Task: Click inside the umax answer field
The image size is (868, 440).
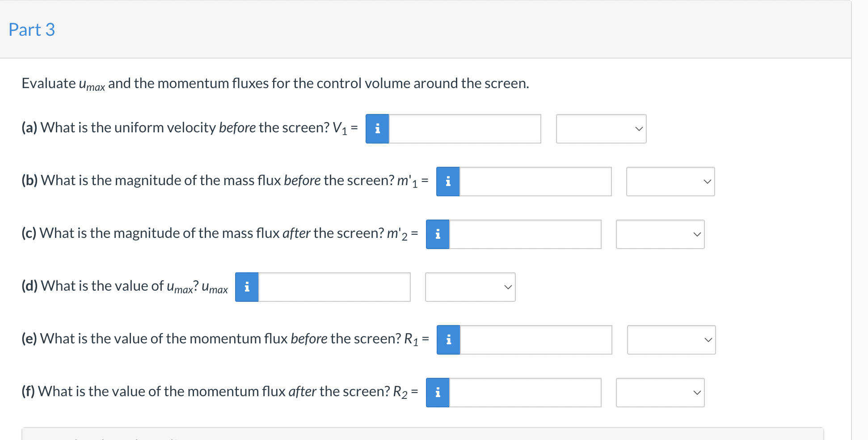Action: (334, 287)
